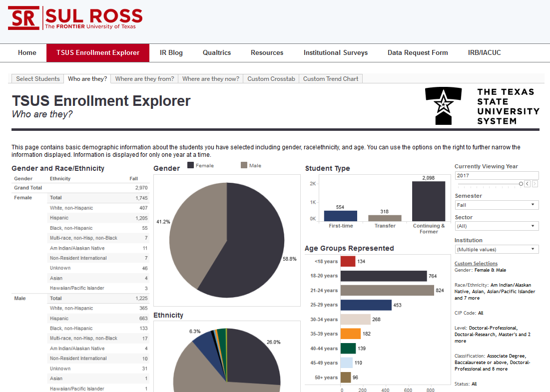Click the Female White, non-Hispanic value 407

pyautogui.click(x=143, y=208)
